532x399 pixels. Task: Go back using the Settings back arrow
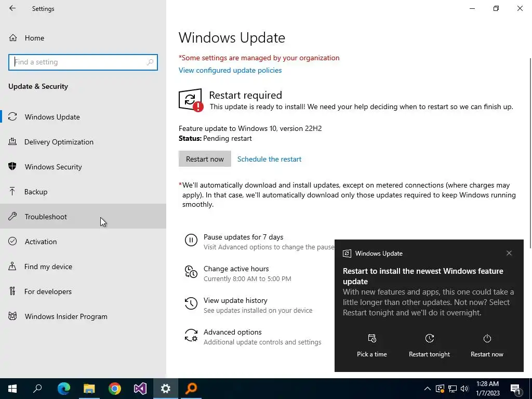point(12,8)
